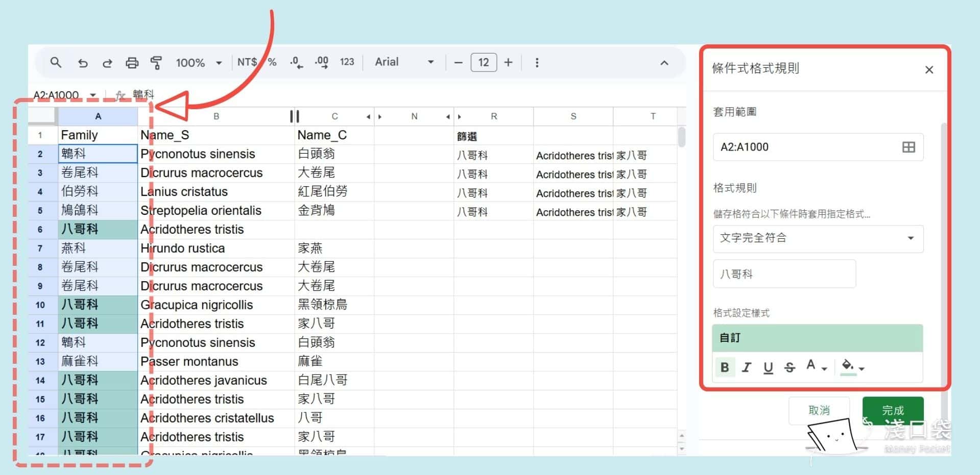Image resolution: width=980 pixels, height=475 pixels.
Task: Open search within the sheet
Action: [x=56, y=62]
